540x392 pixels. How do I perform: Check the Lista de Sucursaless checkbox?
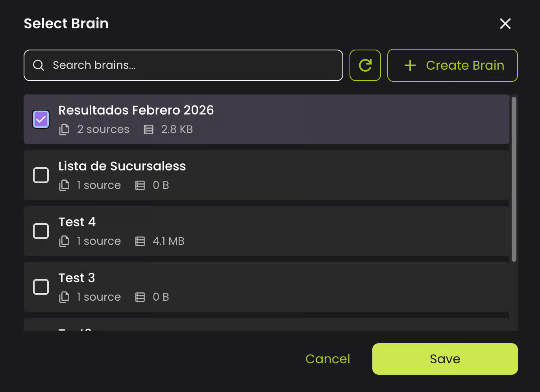[x=41, y=175]
